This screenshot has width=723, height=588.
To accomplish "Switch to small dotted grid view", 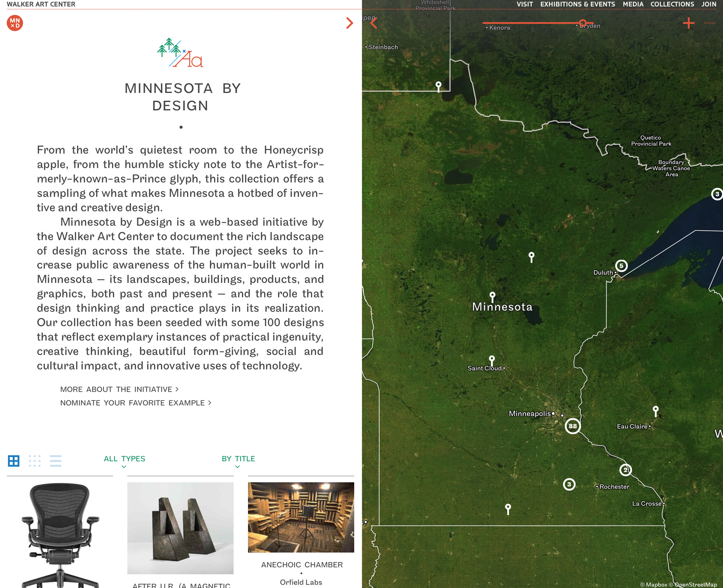I will tap(35, 461).
